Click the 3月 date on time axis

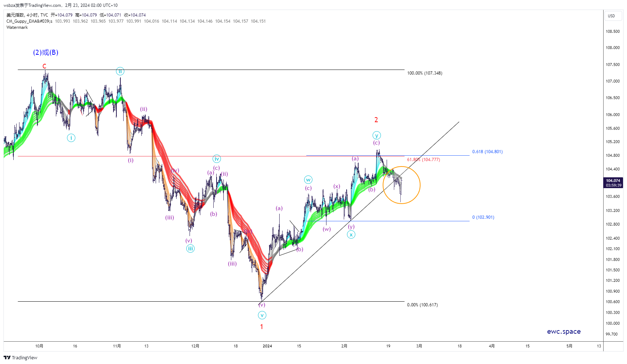tap(419, 346)
